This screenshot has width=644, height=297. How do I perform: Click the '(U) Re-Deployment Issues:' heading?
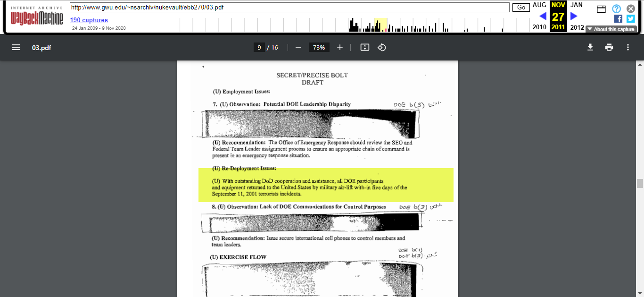coord(244,169)
